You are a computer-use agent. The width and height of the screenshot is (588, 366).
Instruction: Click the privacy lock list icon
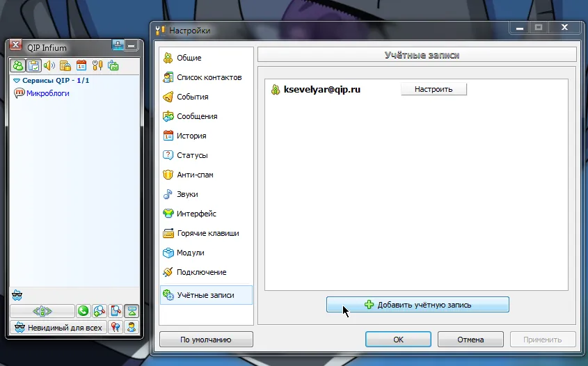point(65,65)
